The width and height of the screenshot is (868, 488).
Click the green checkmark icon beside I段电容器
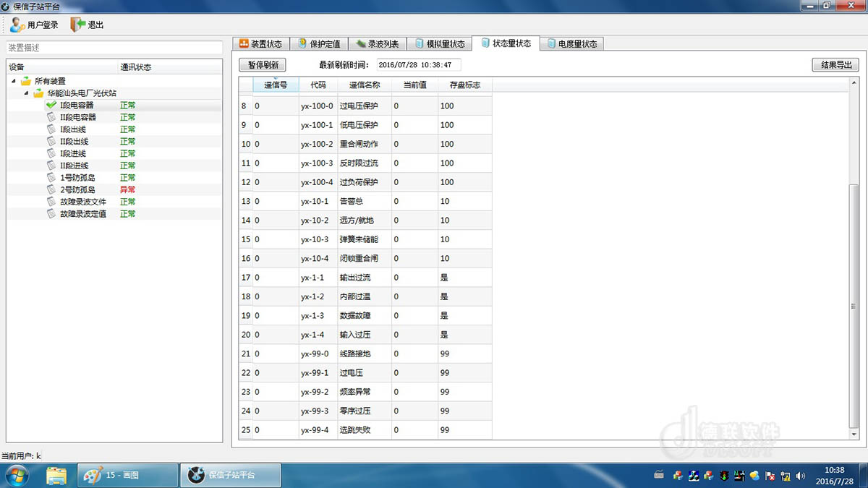[51, 105]
